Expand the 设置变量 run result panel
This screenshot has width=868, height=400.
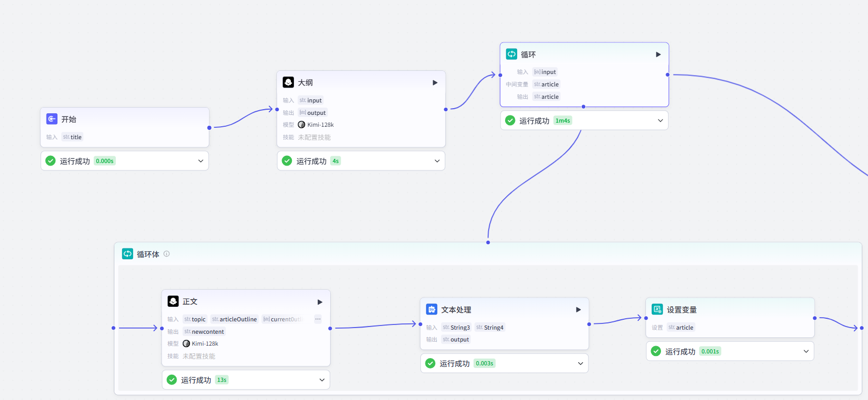tap(805, 351)
